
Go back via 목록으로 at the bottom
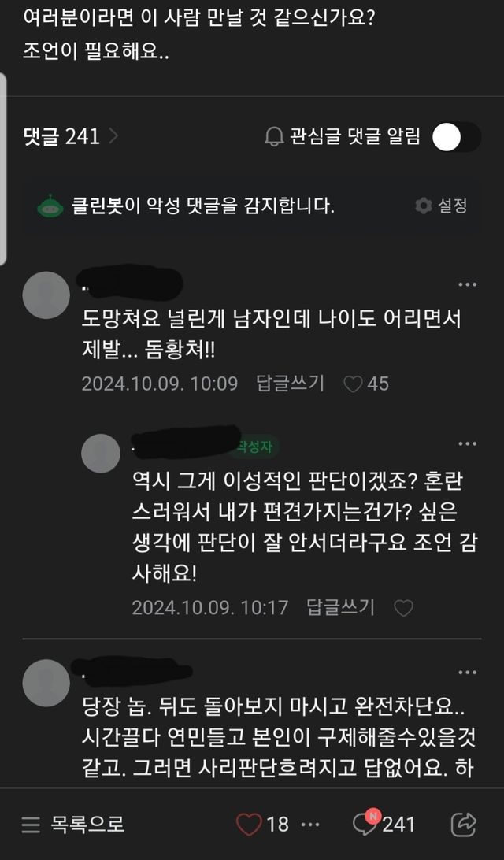click(x=73, y=824)
